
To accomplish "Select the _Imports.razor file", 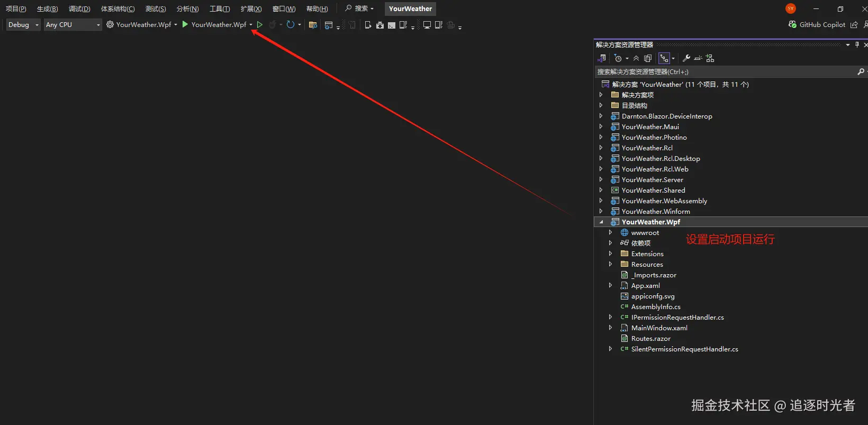I will click(654, 275).
